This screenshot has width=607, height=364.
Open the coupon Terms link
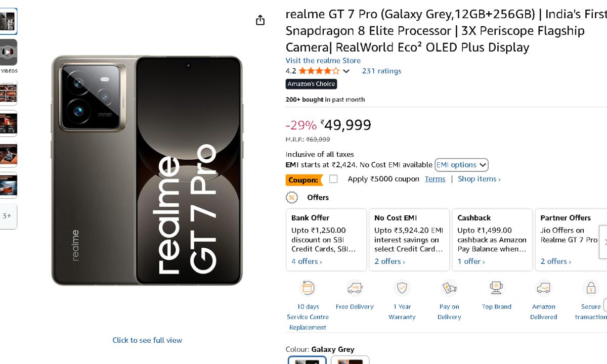click(x=435, y=179)
